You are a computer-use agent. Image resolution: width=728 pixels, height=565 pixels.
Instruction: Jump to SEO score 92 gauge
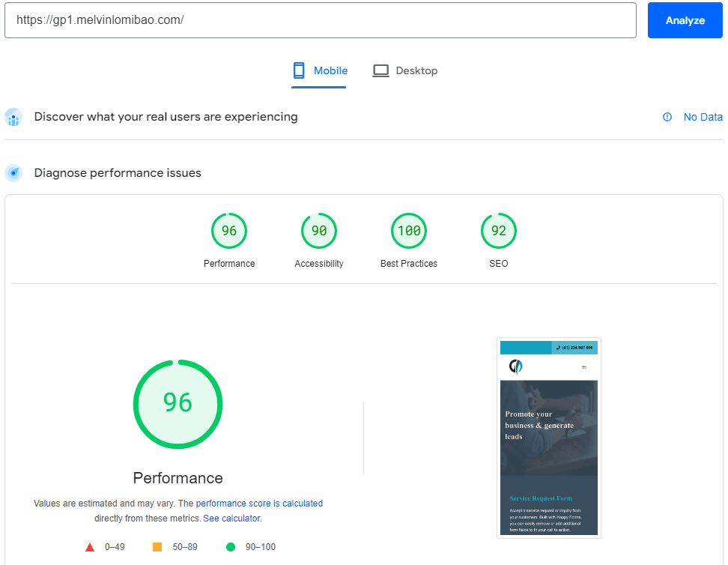(x=499, y=231)
